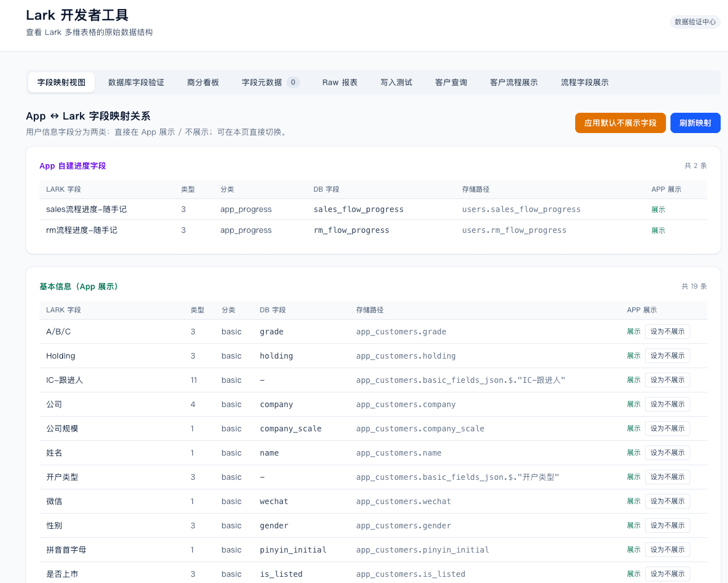Open the 数据库字段验证 tab
The width and height of the screenshot is (728, 583).
[x=136, y=82]
